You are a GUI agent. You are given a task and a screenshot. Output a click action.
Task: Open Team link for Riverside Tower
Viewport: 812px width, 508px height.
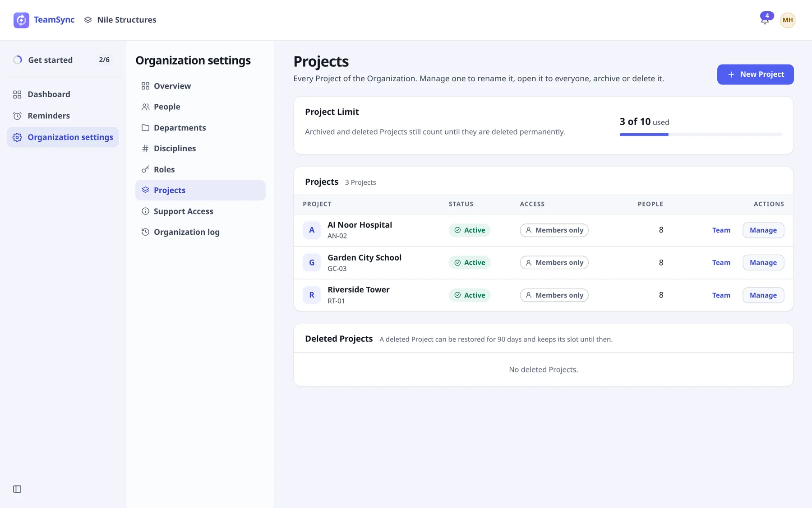[721, 295]
